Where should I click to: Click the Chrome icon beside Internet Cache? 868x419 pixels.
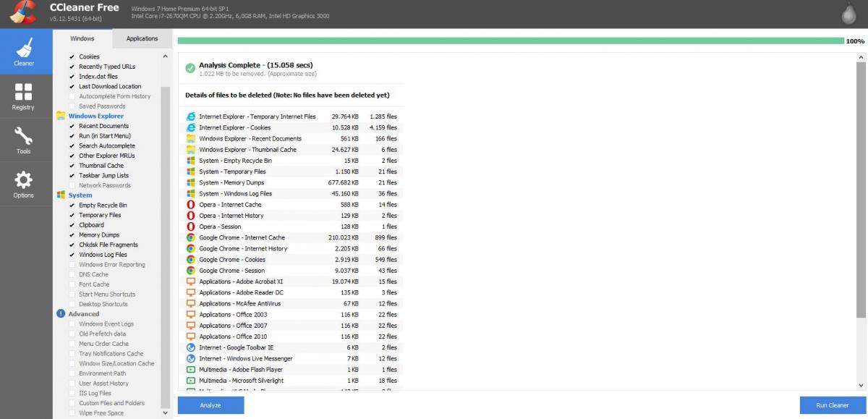(x=191, y=237)
